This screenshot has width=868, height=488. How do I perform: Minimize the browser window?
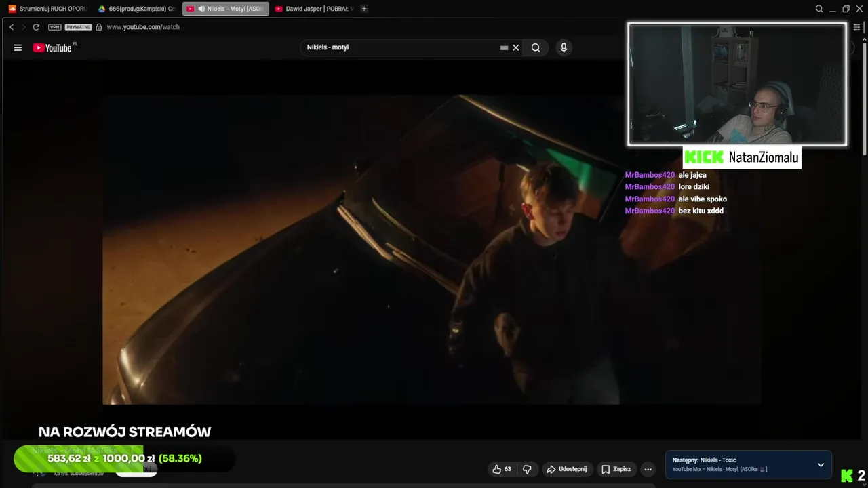pyautogui.click(x=833, y=9)
